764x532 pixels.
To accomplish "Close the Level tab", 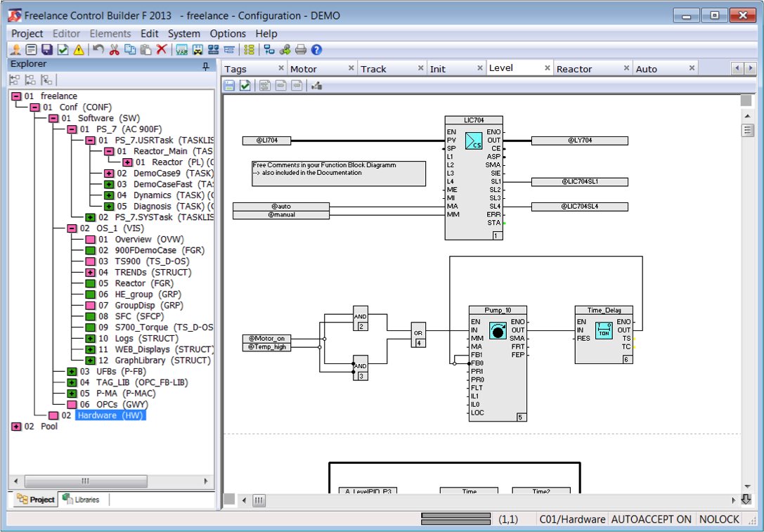I will (x=548, y=68).
